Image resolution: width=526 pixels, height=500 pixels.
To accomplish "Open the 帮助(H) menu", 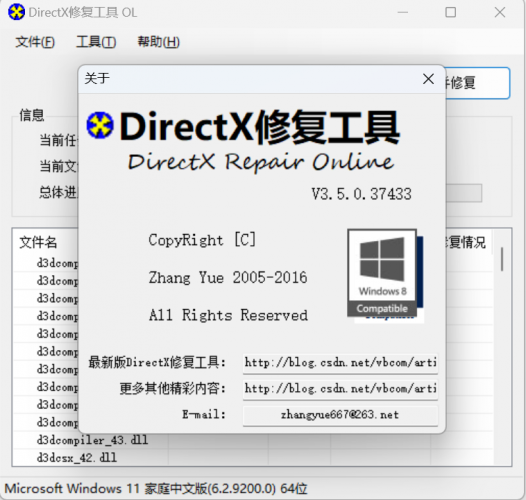I will (158, 42).
